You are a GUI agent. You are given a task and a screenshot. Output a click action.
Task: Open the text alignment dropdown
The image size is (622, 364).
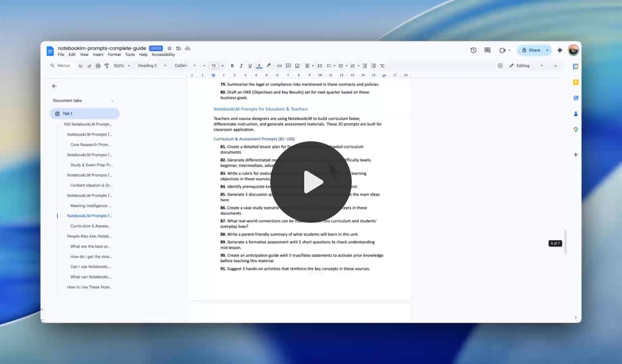click(x=309, y=66)
